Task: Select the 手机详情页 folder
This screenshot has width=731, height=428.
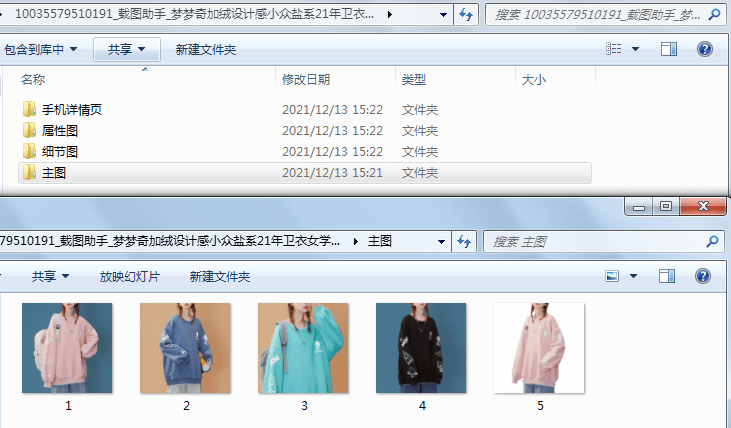Action: [72, 110]
